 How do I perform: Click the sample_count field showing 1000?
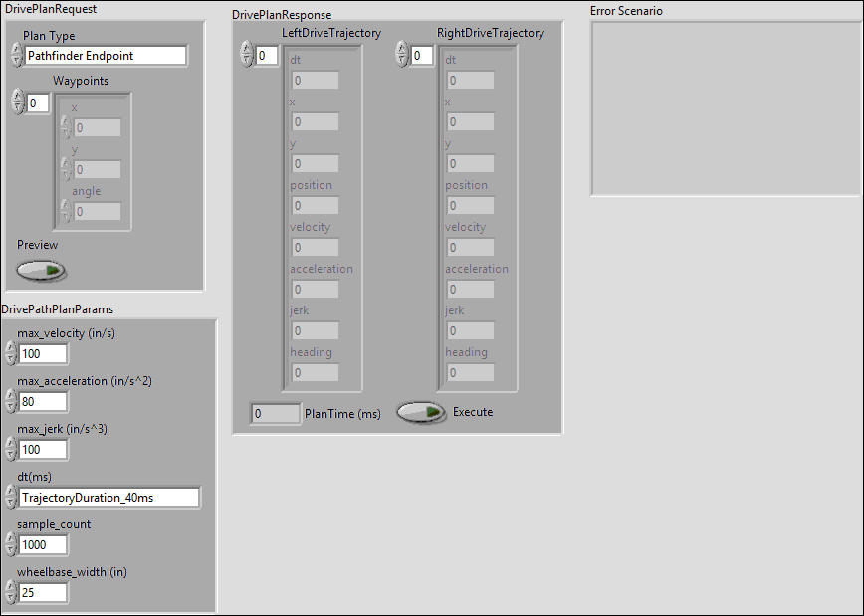click(x=43, y=545)
